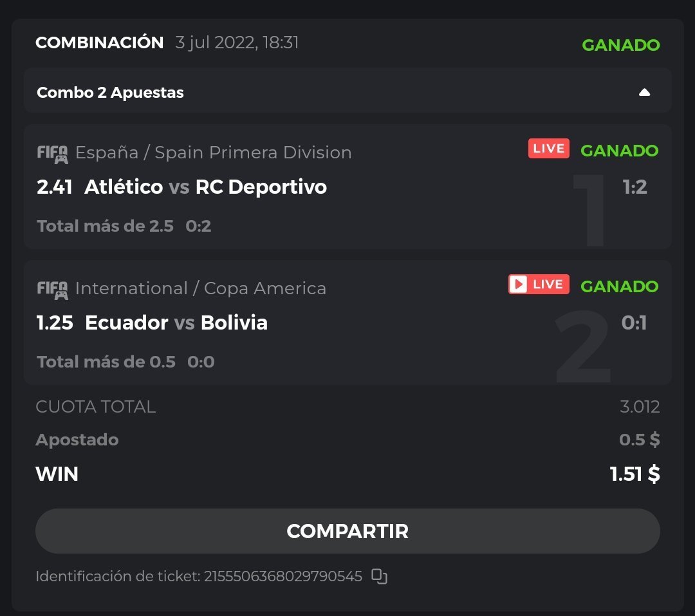Click the FIFA icon beside Copa America
Screen dimensions: 695x616
[x=52, y=289]
